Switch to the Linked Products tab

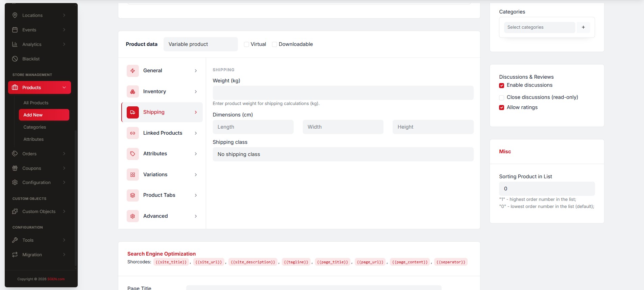point(162,133)
